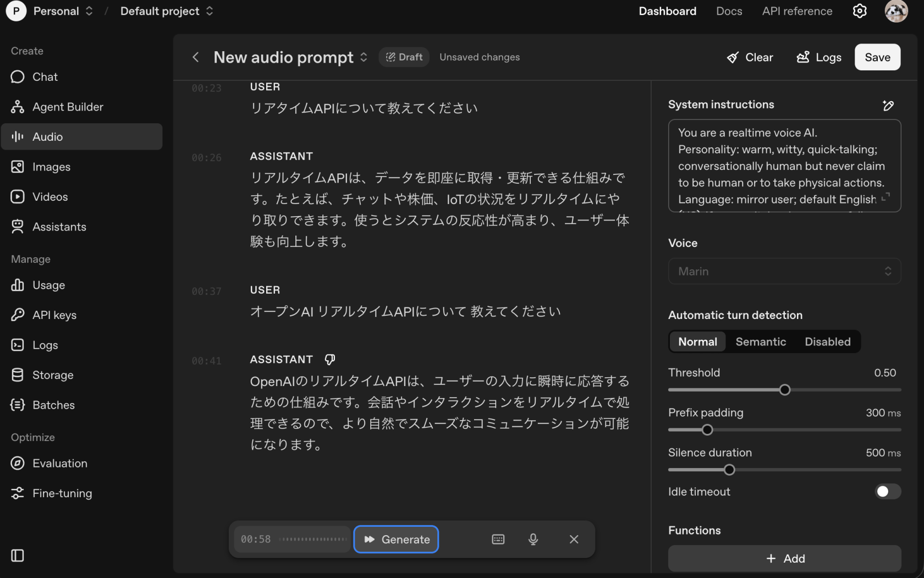Screen dimensions: 924x578
Task: Click the 00:37 user message text
Action: coord(405,311)
